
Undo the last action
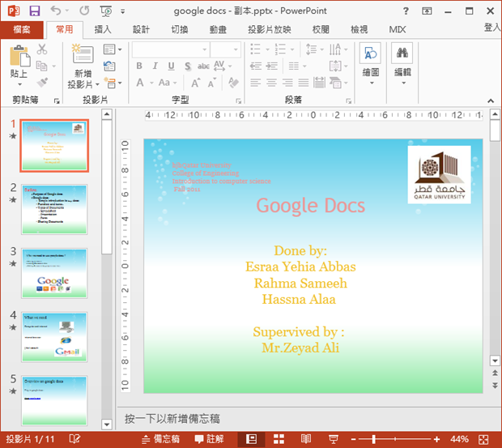click(x=56, y=11)
